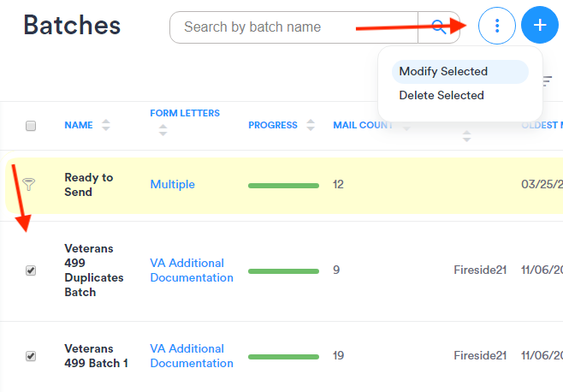This screenshot has height=392, width=563.
Task: Click the search magnifier icon
Action: (439, 27)
